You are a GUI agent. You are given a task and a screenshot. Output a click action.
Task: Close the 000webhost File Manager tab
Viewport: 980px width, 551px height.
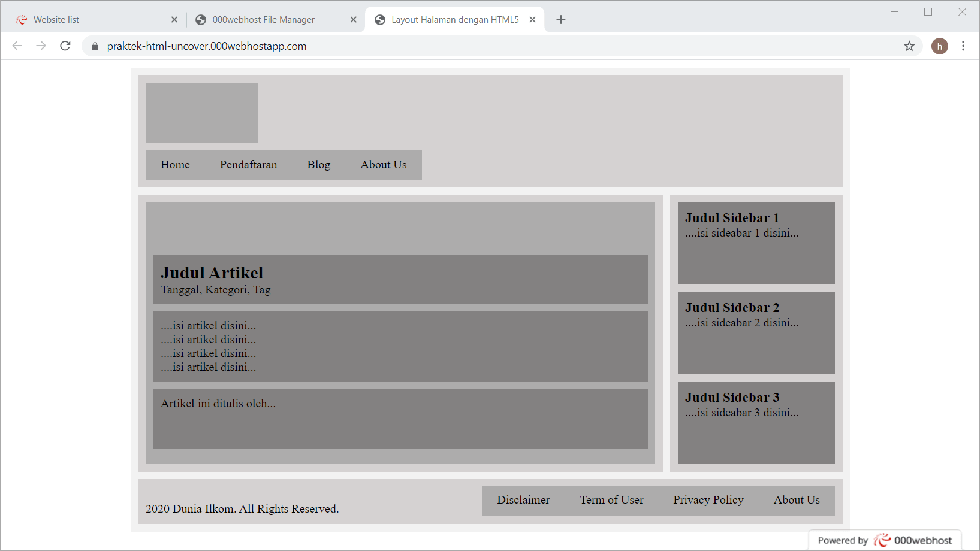[354, 20]
